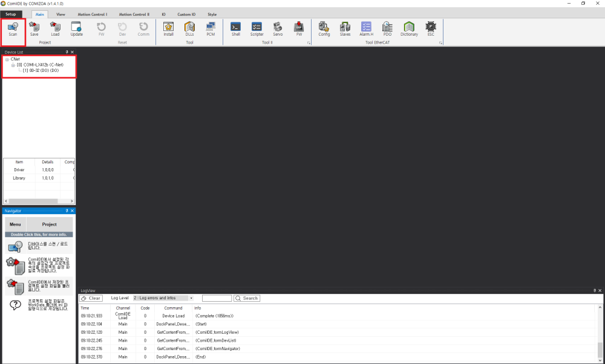Image resolution: width=605 pixels, height=364 pixels.
Task: Toggle pin on Navigator panel
Action: 67,211
